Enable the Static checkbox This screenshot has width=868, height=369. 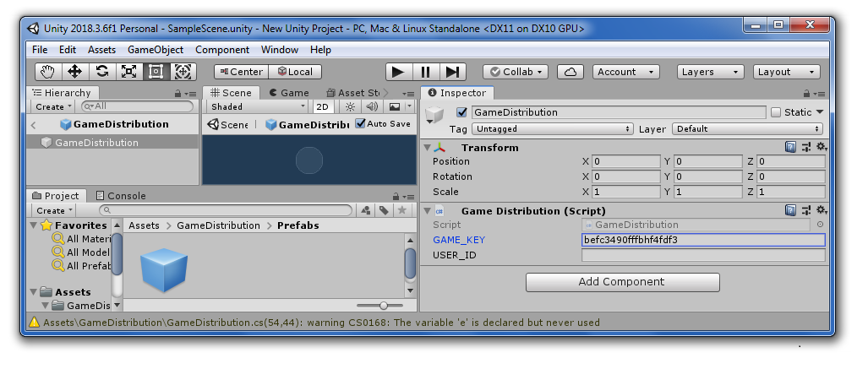pyautogui.click(x=776, y=112)
